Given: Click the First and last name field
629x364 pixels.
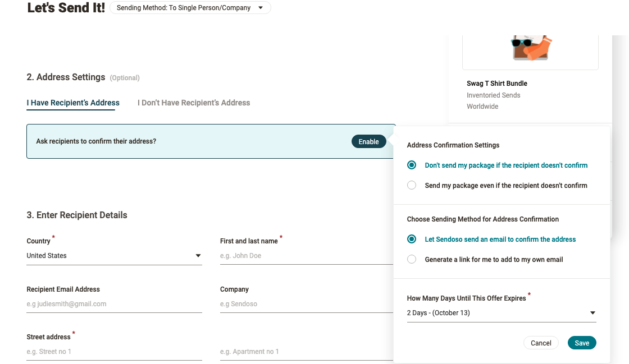Looking at the screenshot, I should [x=306, y=256].
